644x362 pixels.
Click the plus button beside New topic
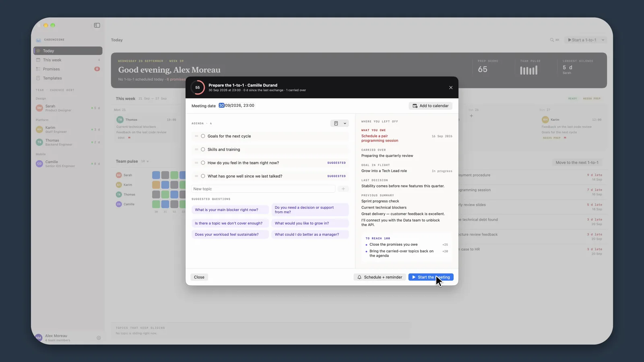pyautogui.click(x=343, y=189)
